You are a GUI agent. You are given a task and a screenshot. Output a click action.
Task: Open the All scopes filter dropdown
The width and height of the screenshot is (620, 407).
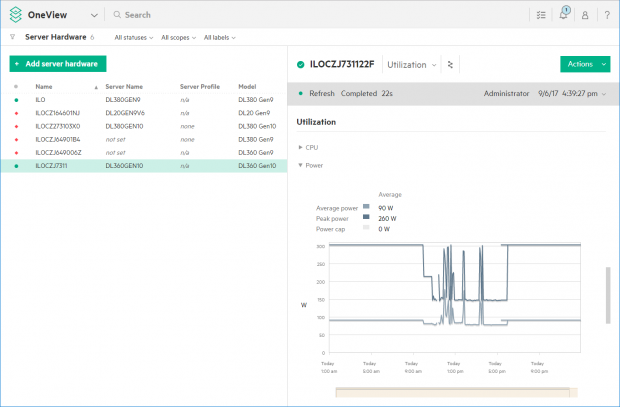click(x=178, y=38)
